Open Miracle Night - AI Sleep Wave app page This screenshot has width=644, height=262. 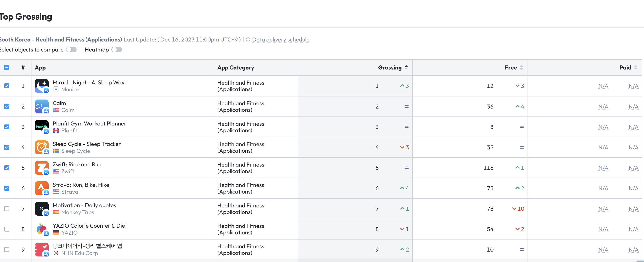coord(90,83)
